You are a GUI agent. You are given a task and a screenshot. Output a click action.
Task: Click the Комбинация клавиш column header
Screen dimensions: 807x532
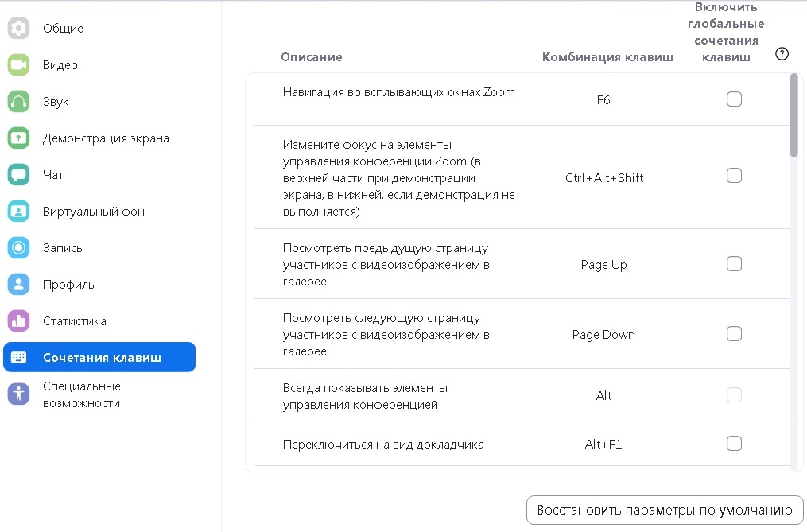pos(607,57)
